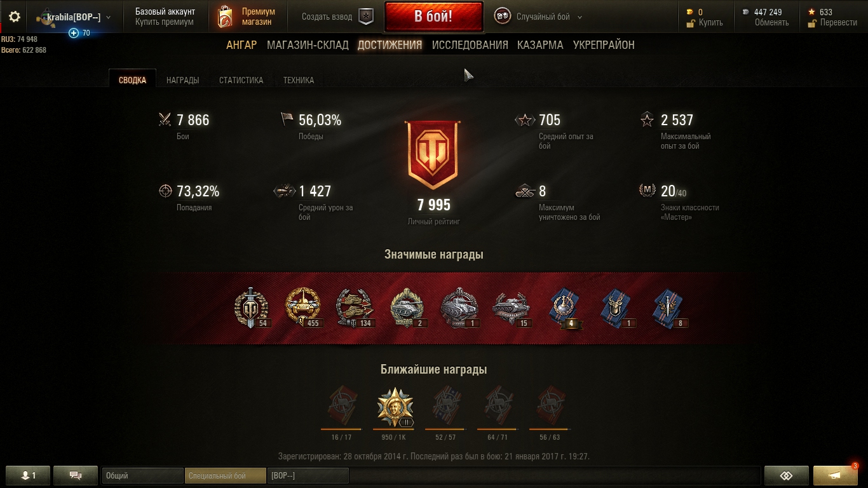Go to the Ангар menu
868x488 pixels.
click(x=241, y=44)
